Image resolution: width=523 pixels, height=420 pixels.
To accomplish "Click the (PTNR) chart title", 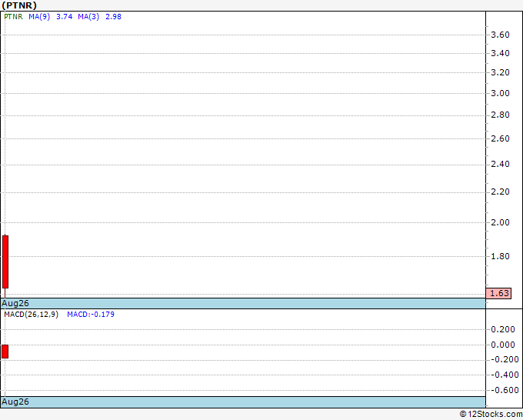I will click(x=19, y=5).
